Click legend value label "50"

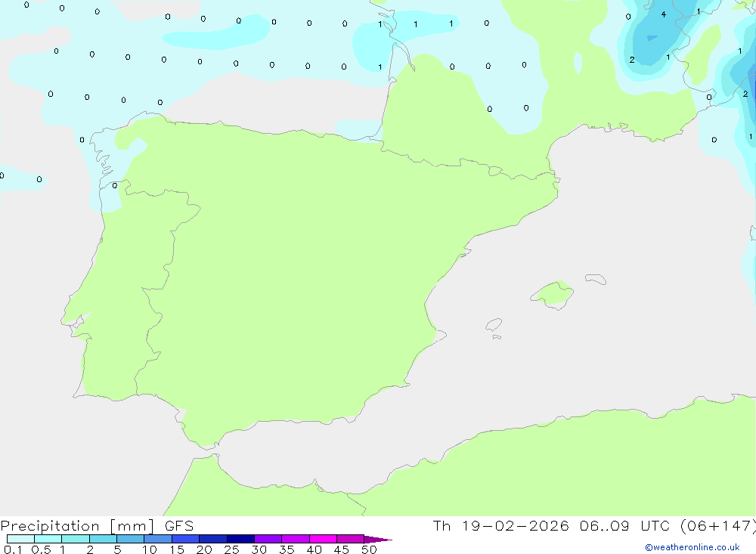(x=370, y=549)
